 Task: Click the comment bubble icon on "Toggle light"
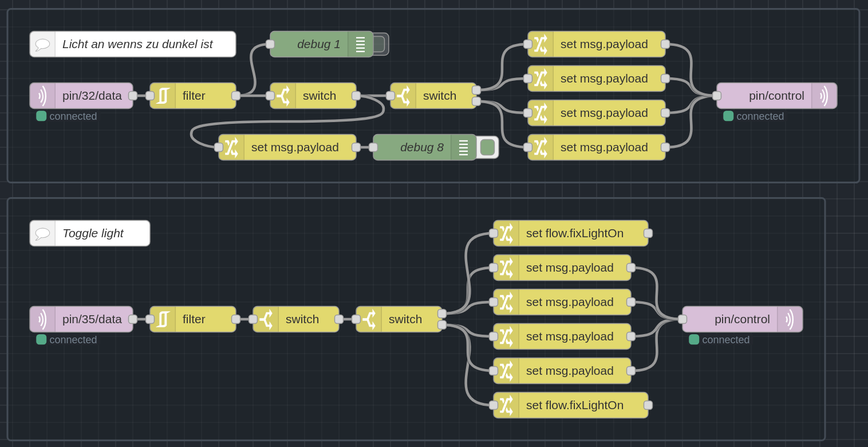click(x=42, y=233)
